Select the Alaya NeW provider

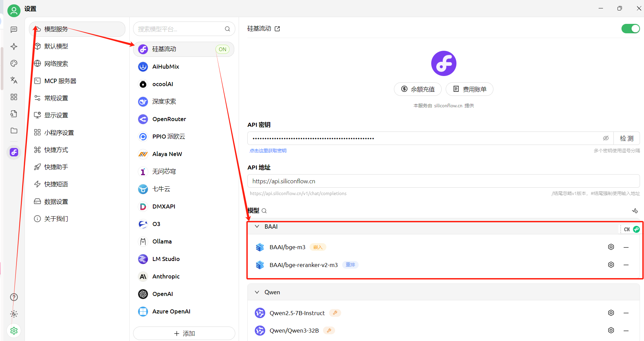[x=184, y=154]
